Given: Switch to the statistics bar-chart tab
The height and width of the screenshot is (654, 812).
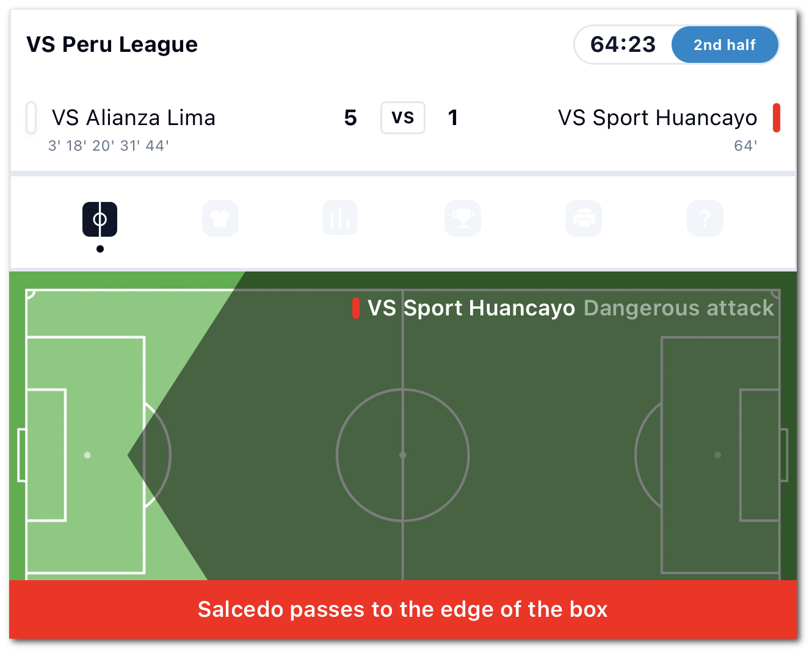Looking at the screenshot, I should coord(340,218).
